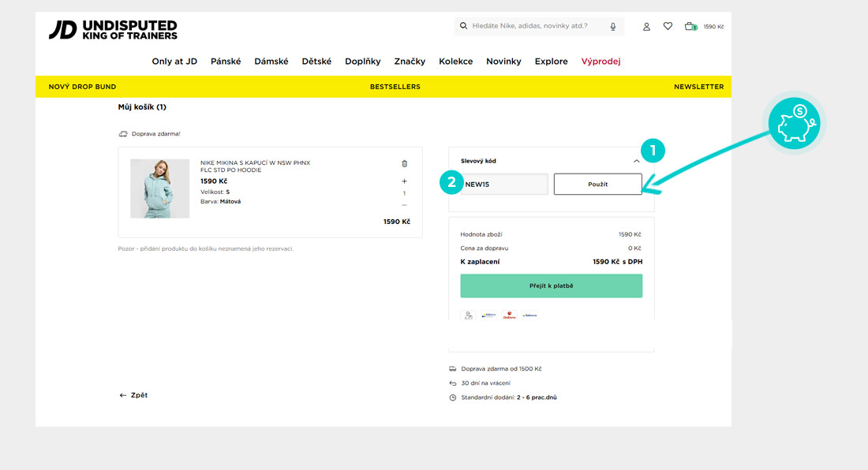Click the microphone voice search icon
Screen dimensions: 868x470
click(613, 26)
